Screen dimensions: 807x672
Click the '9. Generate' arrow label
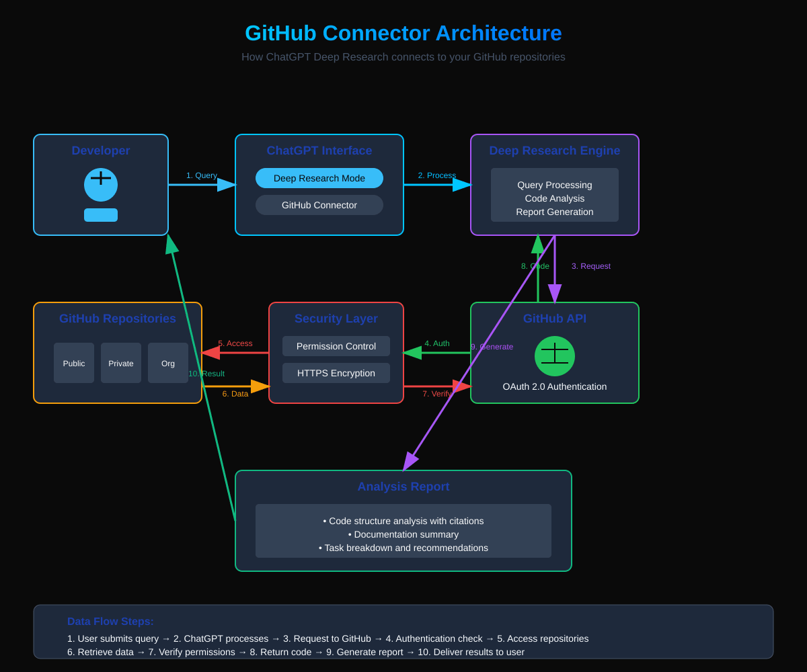point(492,347)
